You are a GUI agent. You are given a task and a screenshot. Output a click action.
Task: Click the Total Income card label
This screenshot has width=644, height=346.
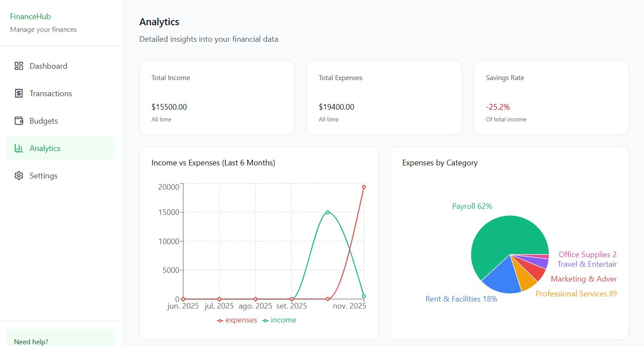171,78
